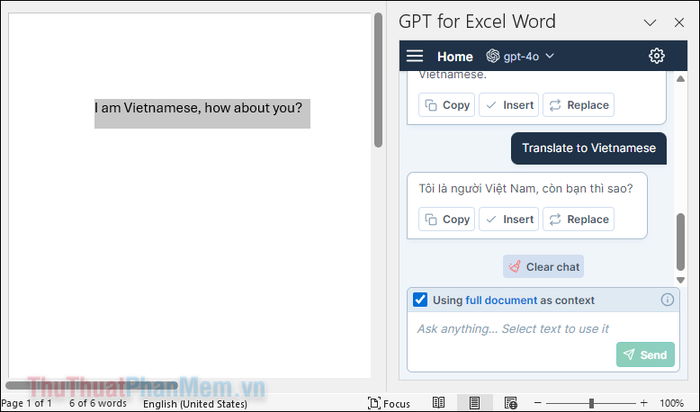
Task: Open the gpt-4o model dropdown
Action: (x=520, y=56)
